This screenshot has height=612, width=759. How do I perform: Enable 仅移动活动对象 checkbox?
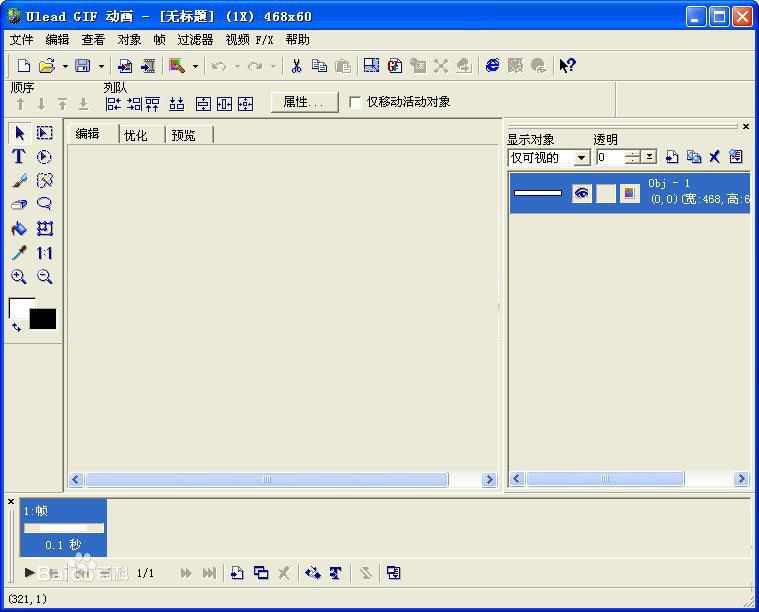355,102
